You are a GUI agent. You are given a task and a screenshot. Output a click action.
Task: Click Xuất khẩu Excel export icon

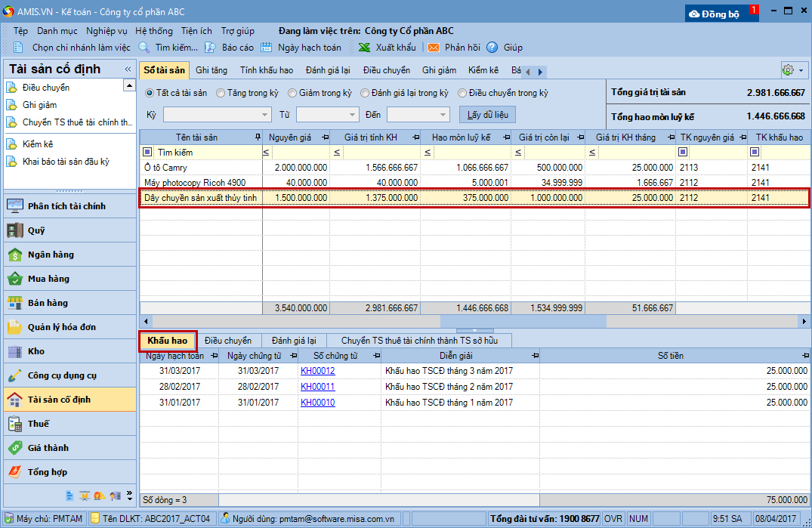(x=364, y=47)
